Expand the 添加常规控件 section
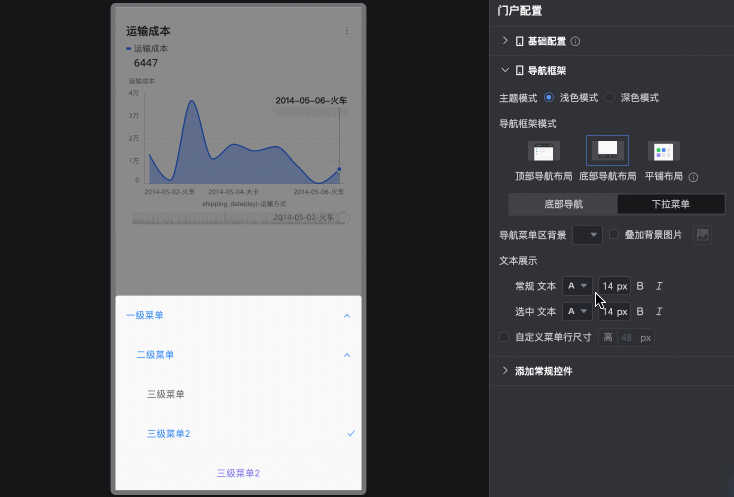The width and height of the screenshot is (734, 497). pos(505,371)
